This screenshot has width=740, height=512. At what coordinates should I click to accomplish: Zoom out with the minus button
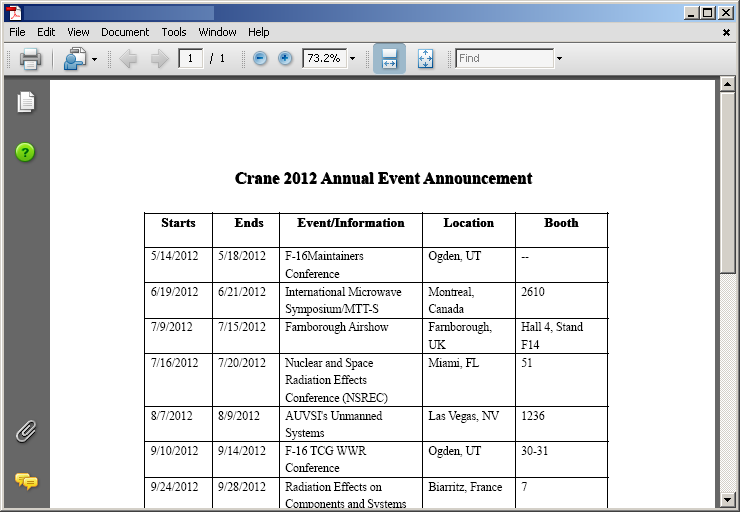tap(260, 59)
